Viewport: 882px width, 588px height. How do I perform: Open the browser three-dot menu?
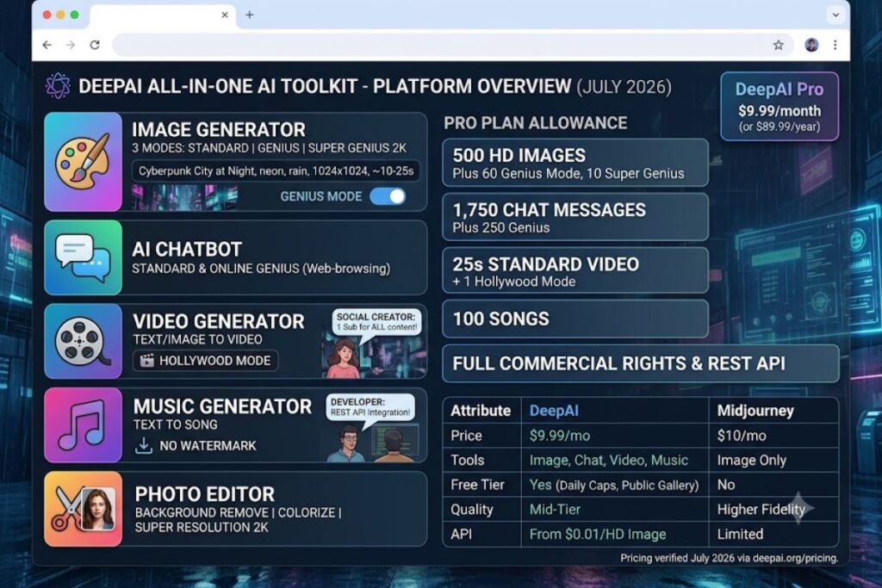pyautogui.click(x=835, y=45)
